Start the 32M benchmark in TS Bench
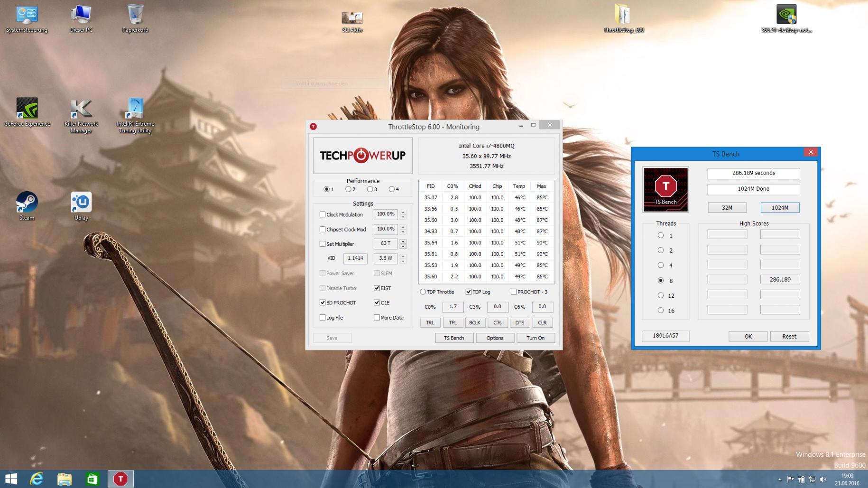Image resolution: width=868 pixels, height=488 pixels. pos(727,208)
